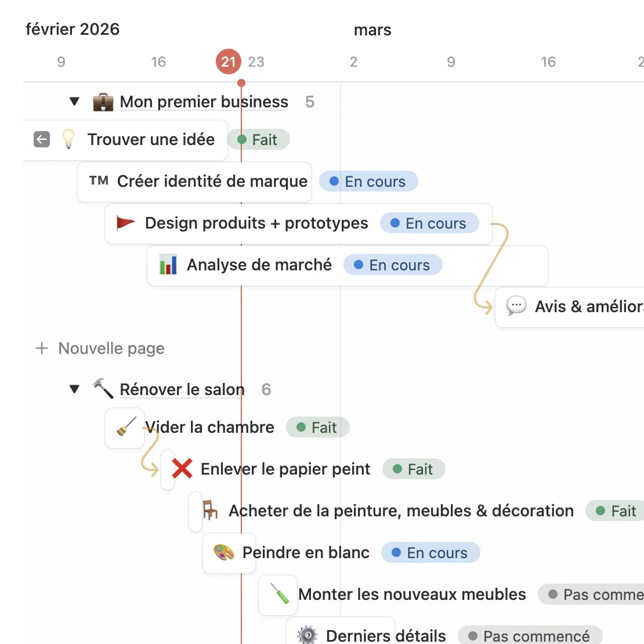Collapse the Mon premier business group

pyautogui.click(x=74, y=102)
